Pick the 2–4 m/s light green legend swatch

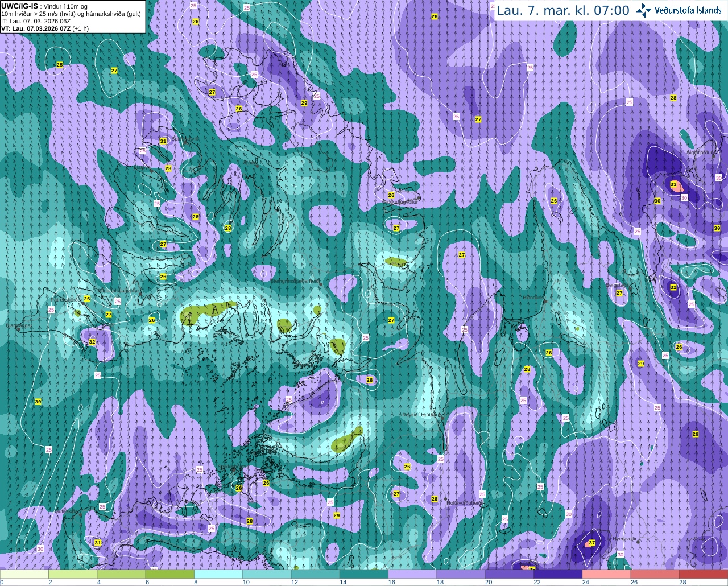pyautogui.click(x=73, y=574)
